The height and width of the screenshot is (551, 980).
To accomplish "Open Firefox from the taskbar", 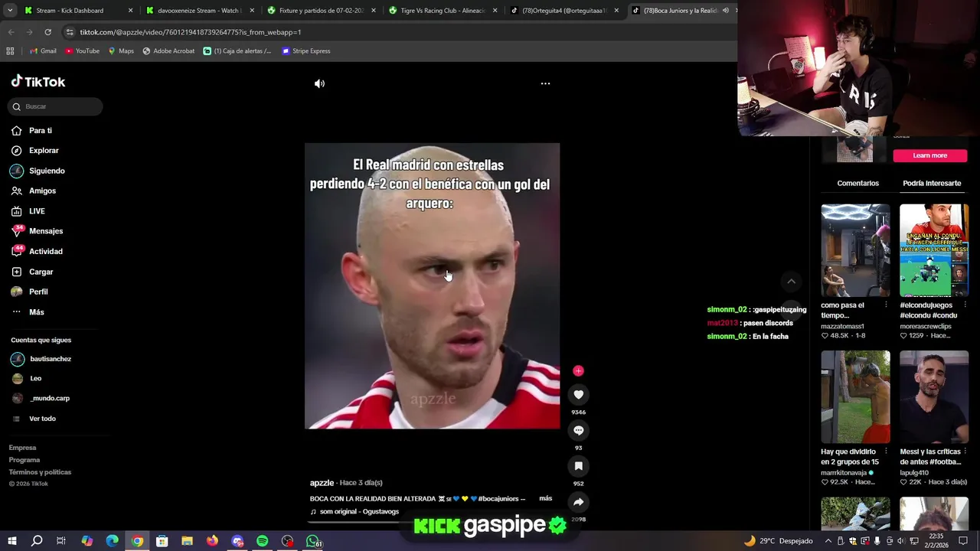I will point(212,541).
